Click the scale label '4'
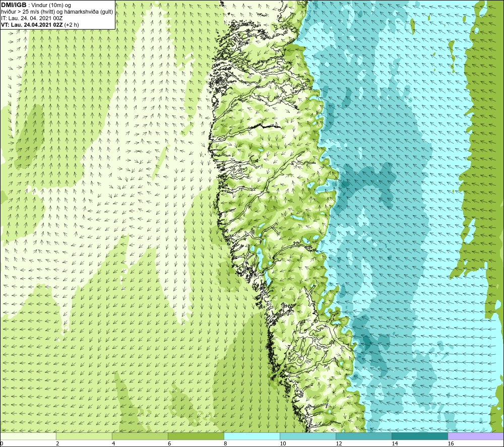 [113, 444]
